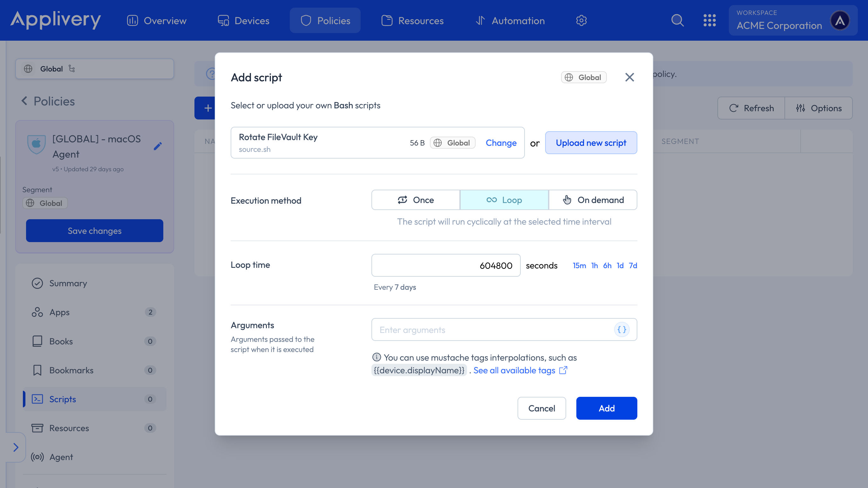Click the Loop time seconds input field
This screenshot has height=488, width=868.
(445, 265)
